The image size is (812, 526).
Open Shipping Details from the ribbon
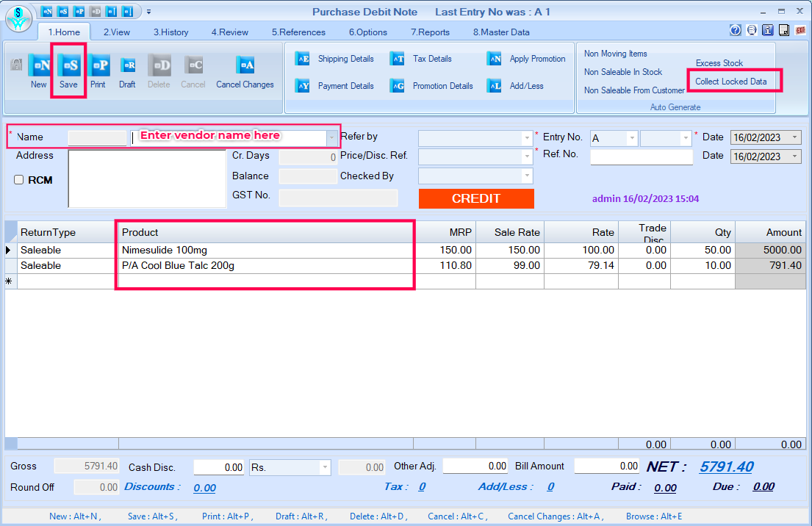(x=334, y=59)
